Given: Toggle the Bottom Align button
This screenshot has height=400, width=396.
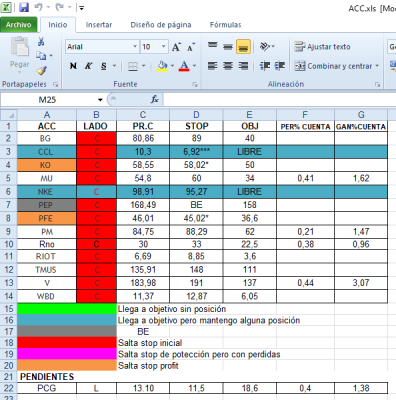Looking at the screenshot, I should pos(243,47).
